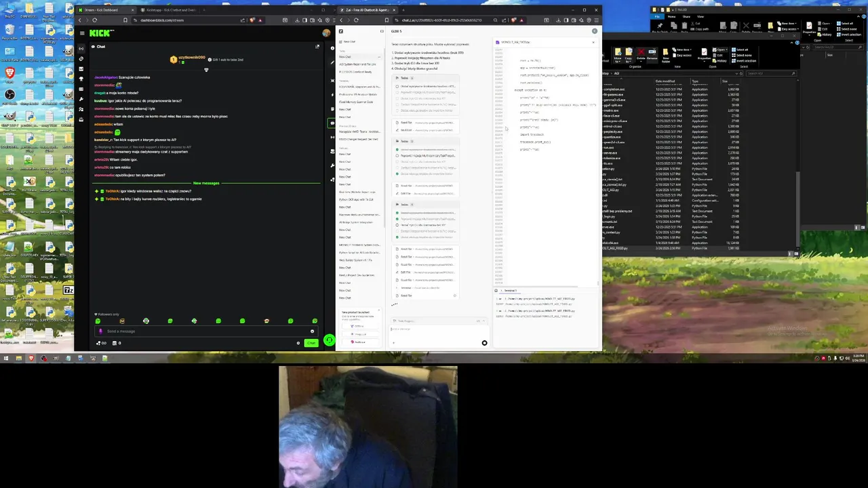Click bandzior_r username in Kick chat
This screenshot has width=868, height=488.
[103, 140]
